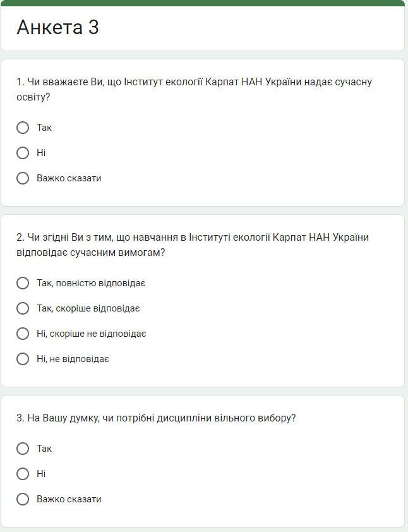Screen dimensions: 408x532
Task: Choose 'Важко сказати' in question 1
Action: pyautogui.click(x=23, y=178)
